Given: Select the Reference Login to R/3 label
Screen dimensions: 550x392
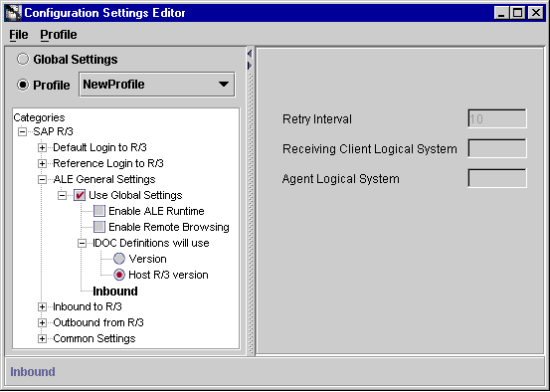Looking at the screenshot, I should 108,163.
